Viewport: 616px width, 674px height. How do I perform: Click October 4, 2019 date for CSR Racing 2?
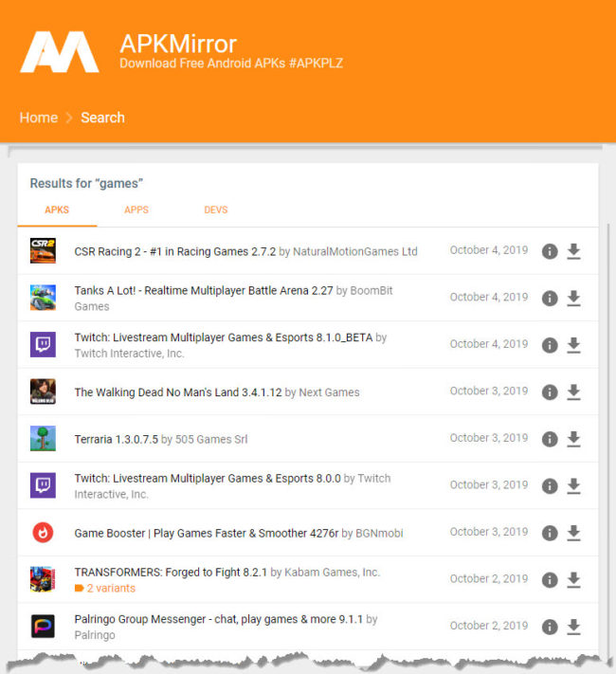pos(489,250)
